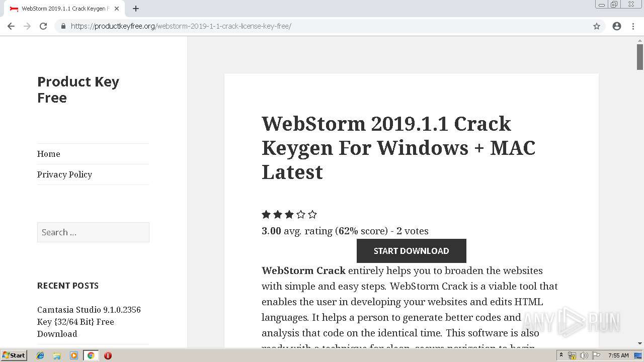Close the WebStorm Crack Keygen tab
The width and height of the screenshot is (644, 362).
point(117,9)
